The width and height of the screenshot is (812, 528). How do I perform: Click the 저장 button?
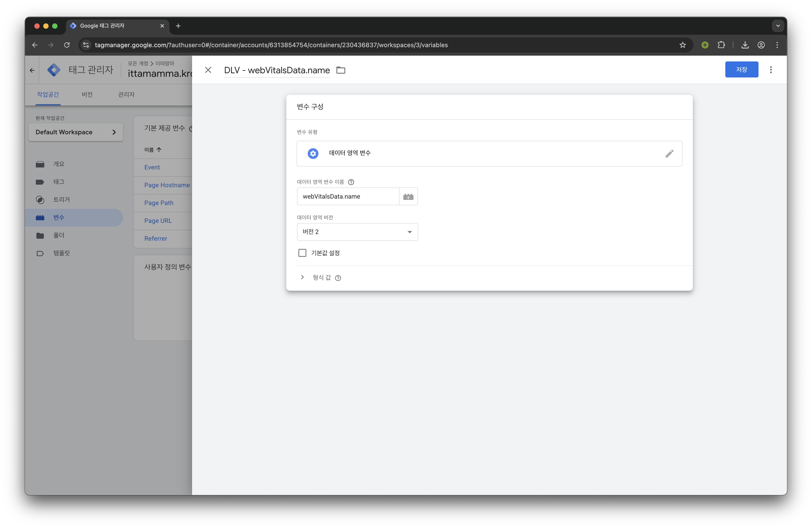click(x=741, y=69)
